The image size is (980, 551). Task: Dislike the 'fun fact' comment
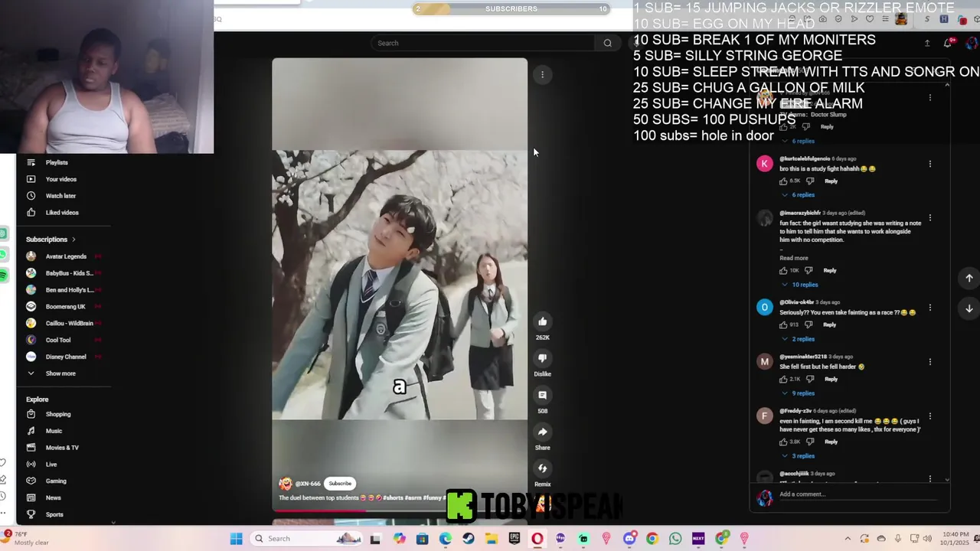(809, 270)
